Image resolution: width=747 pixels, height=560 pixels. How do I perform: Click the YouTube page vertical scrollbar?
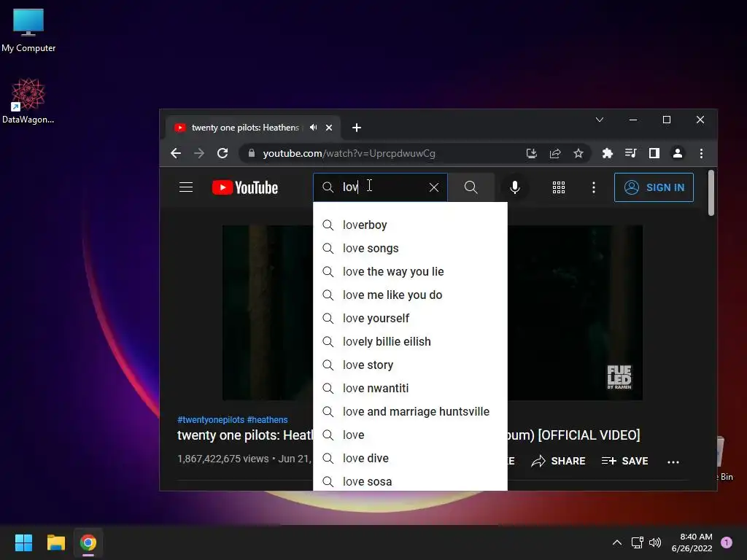point(711,193)
